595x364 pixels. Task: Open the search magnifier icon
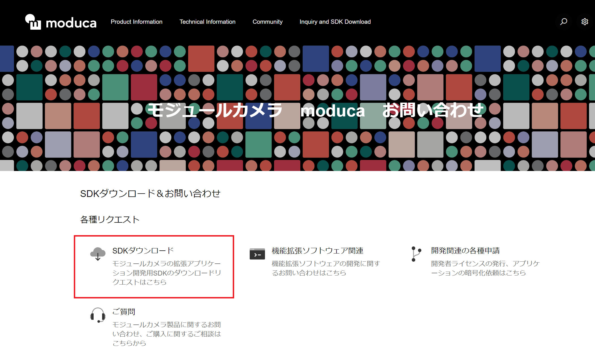pyautogui.click(x=564, y=22)
